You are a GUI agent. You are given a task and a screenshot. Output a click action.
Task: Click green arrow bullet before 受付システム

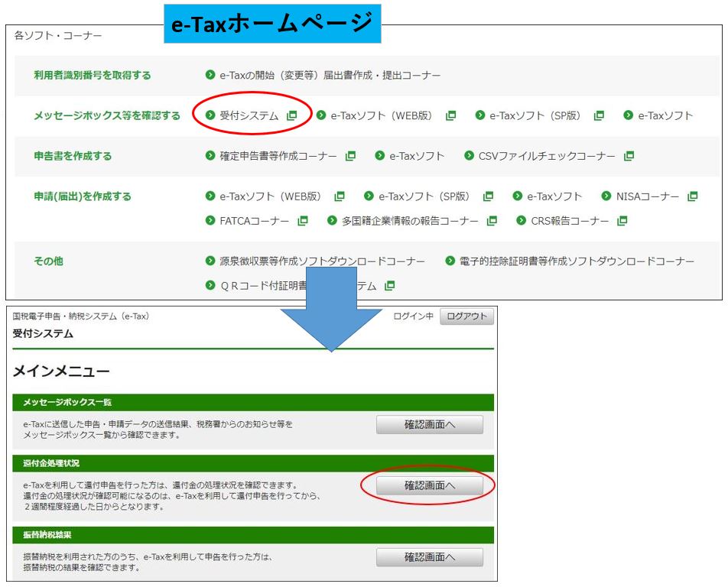click(210, 115)
